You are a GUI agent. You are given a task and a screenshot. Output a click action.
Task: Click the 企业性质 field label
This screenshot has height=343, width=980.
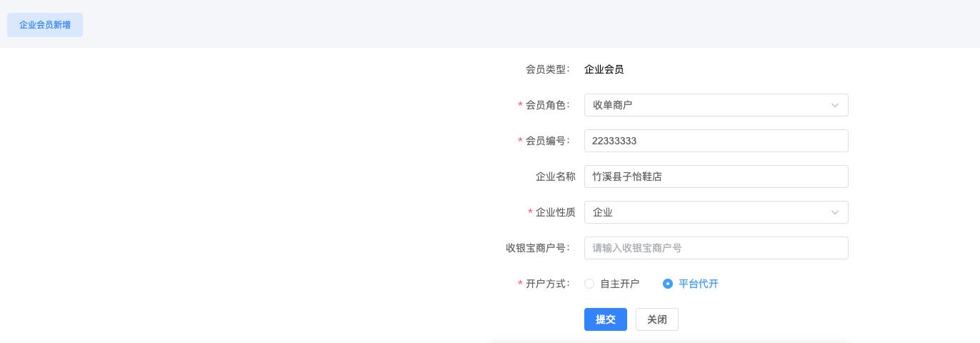pos(556,212)
